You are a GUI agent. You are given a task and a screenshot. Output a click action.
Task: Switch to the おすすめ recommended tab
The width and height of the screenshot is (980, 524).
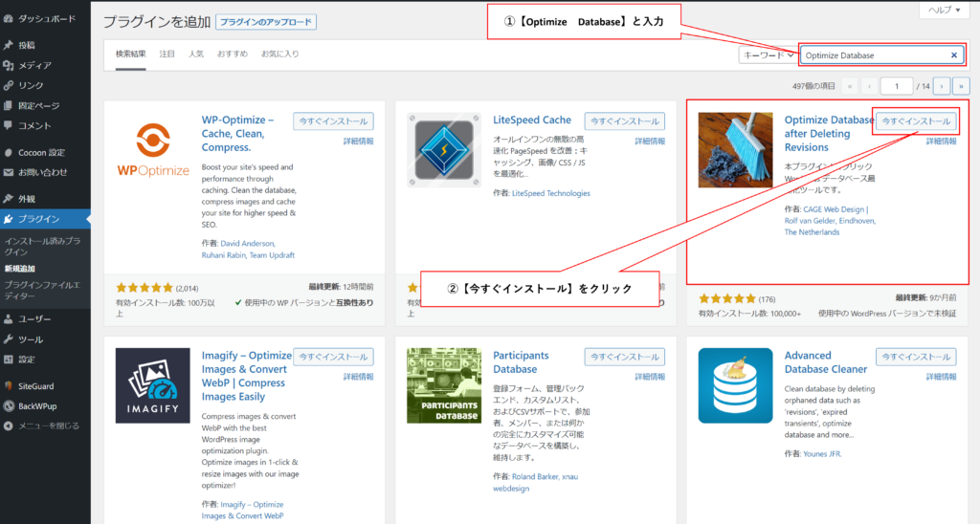pos(233,54)
